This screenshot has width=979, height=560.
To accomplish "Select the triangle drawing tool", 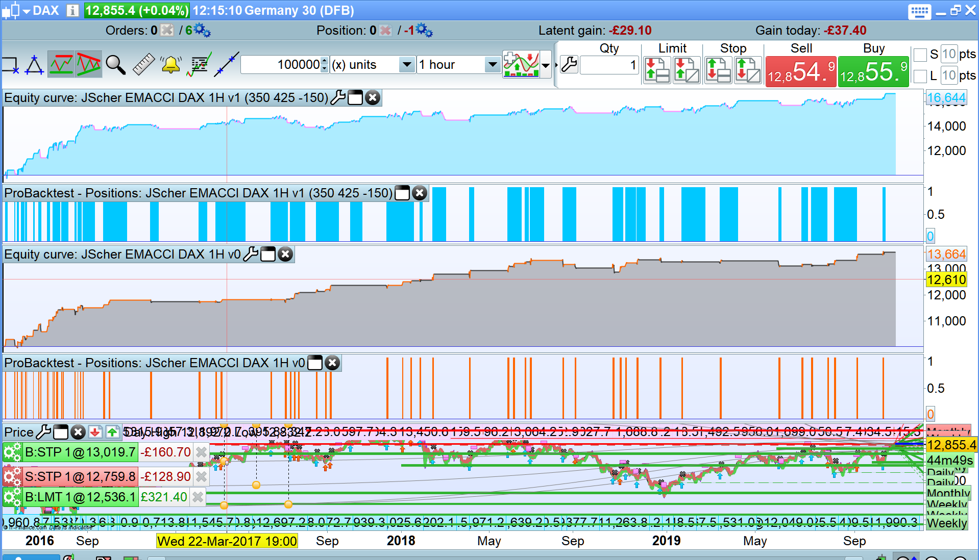I will [x=34, y=65].
